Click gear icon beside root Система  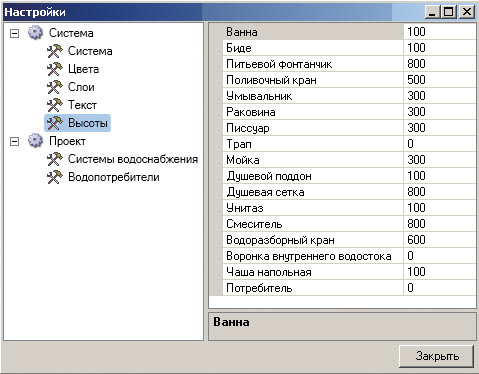click(35, 33)
